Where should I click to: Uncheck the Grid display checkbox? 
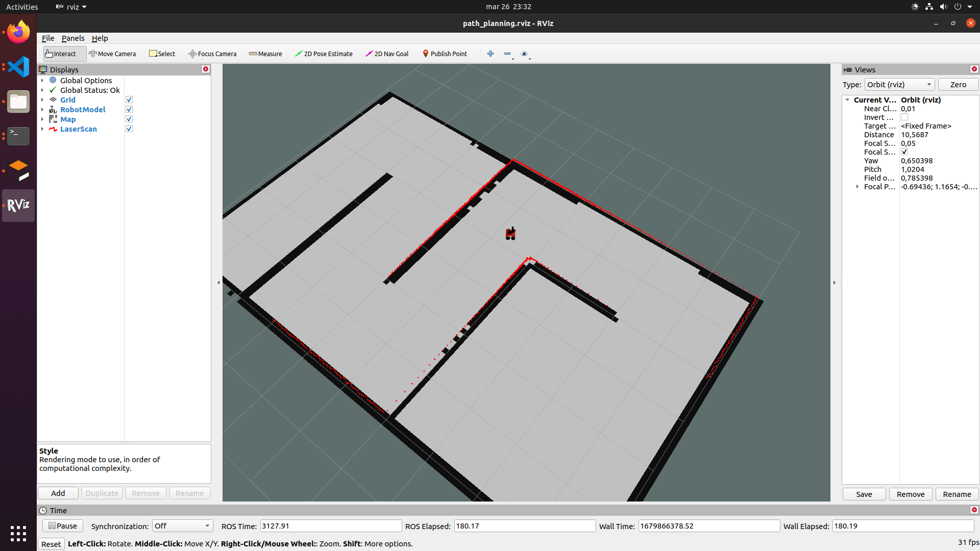(129, 100)
